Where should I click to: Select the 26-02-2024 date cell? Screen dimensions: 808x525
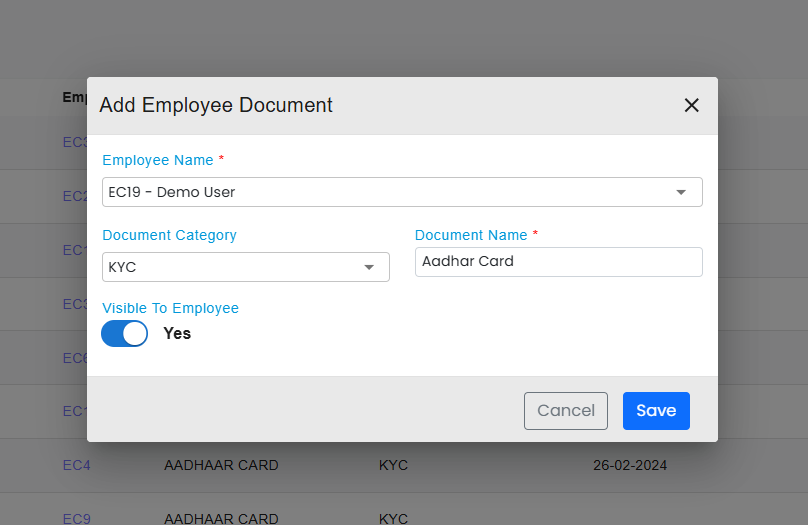click(629, 465)
